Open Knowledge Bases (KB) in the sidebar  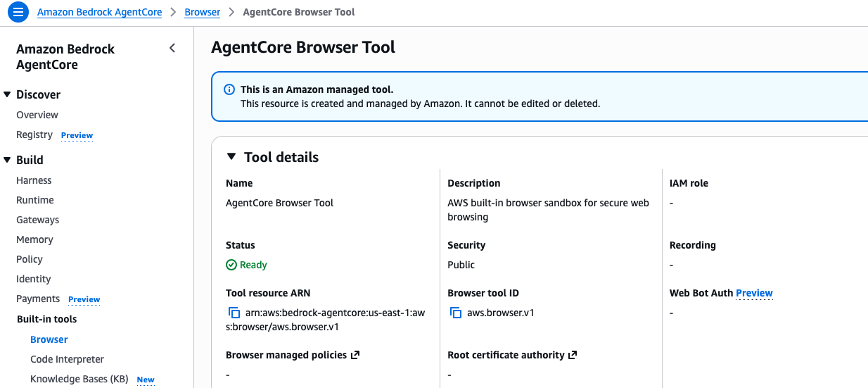point(79,379)
